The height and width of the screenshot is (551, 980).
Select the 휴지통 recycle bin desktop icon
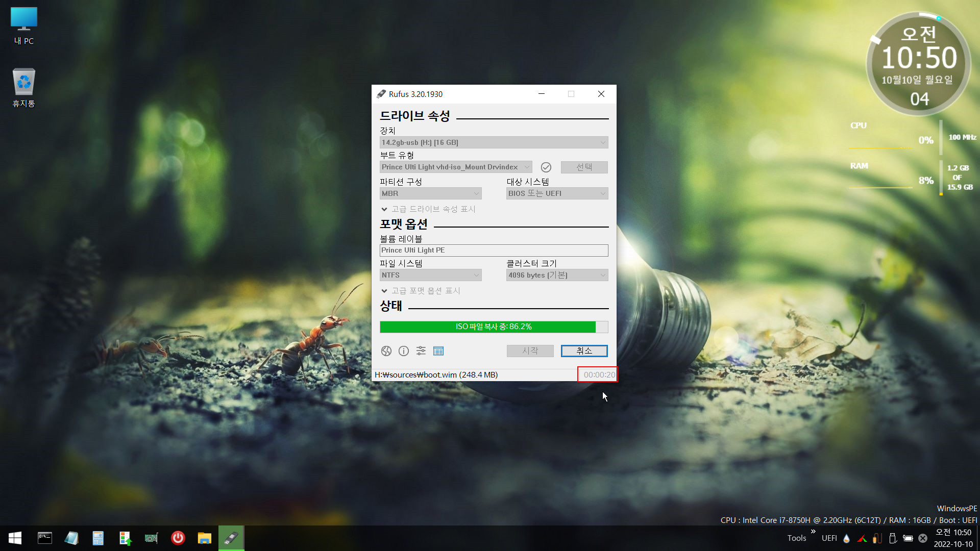pyautogui.click(x=24, y=88)
